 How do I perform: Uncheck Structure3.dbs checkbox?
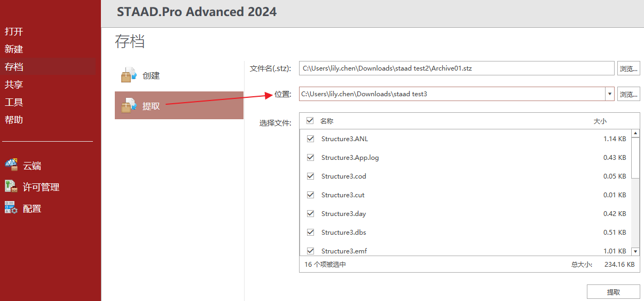[311, 232]
